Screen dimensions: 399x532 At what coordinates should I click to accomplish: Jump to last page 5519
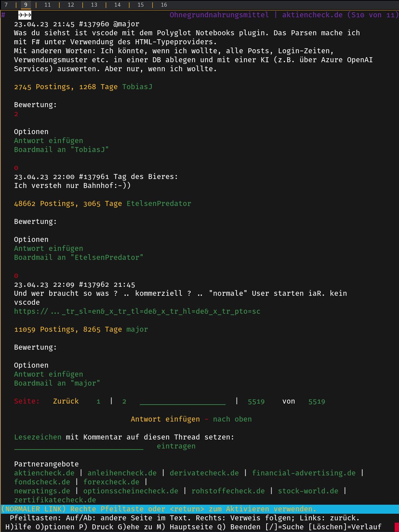pyautogui.click(x=256, y=401)
